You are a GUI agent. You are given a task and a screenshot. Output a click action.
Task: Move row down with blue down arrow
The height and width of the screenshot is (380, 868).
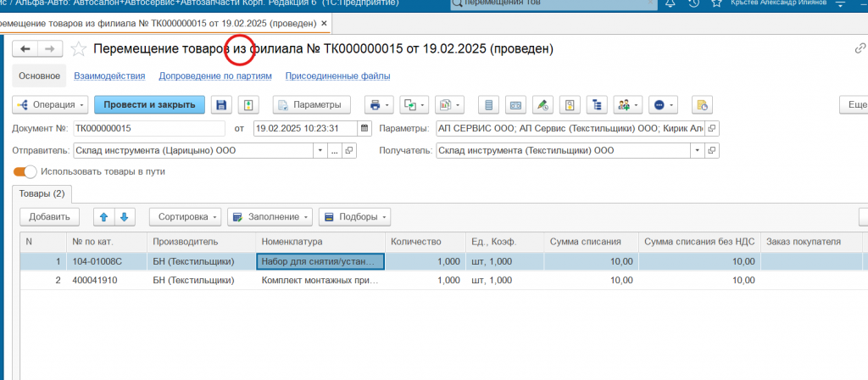coord(124,216)
